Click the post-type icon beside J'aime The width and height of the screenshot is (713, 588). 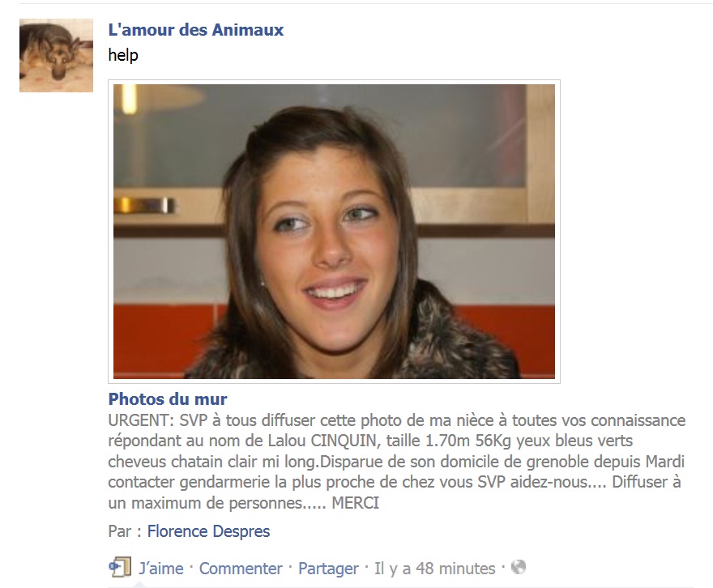click(x=120, y=567)
